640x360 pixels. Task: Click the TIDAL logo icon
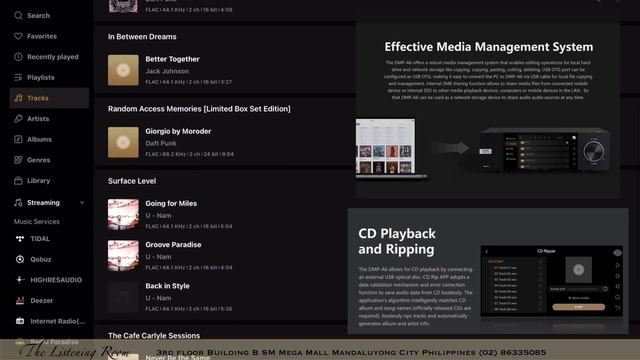click(20, 239)
